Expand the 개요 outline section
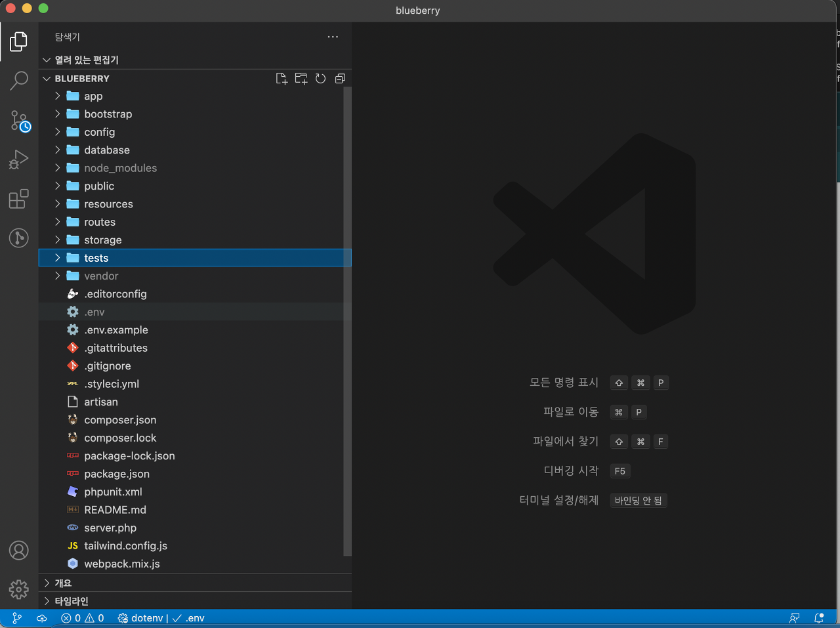The height and width of the screenshot is (628, 840). [x=195, y=583]
